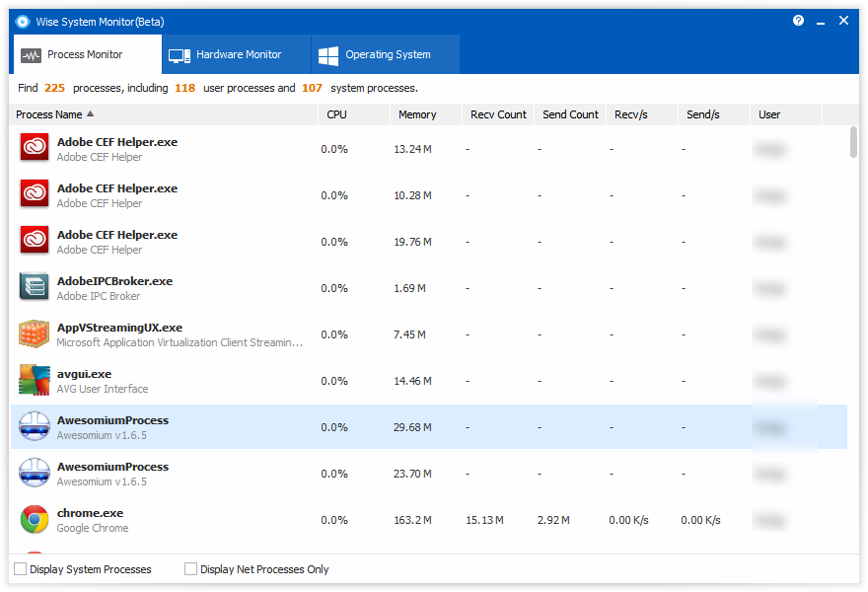Click the Google Chrome process icon
Image resolution: width=868 pixels, height=592 pixels.
pyautogui.click(x=34, y=518)
